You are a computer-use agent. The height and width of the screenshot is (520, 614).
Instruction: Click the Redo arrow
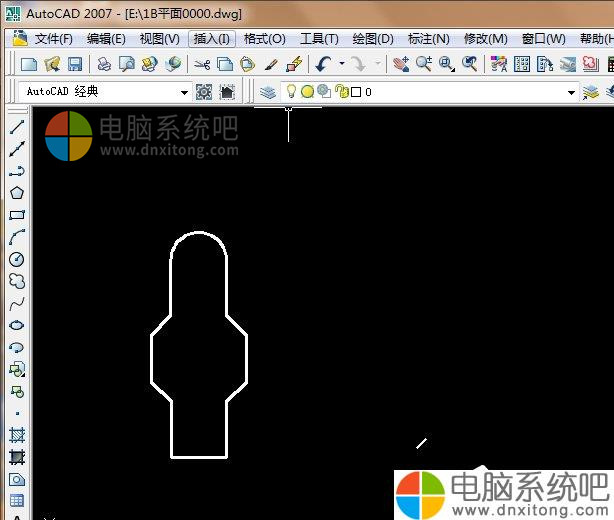tap(358, 64)
